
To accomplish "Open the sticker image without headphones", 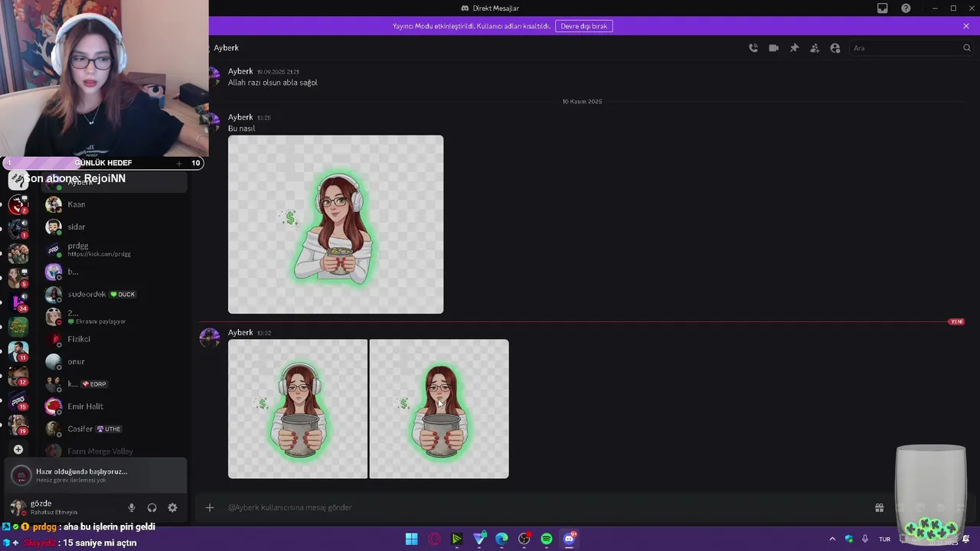I will (x=439, y=409).
